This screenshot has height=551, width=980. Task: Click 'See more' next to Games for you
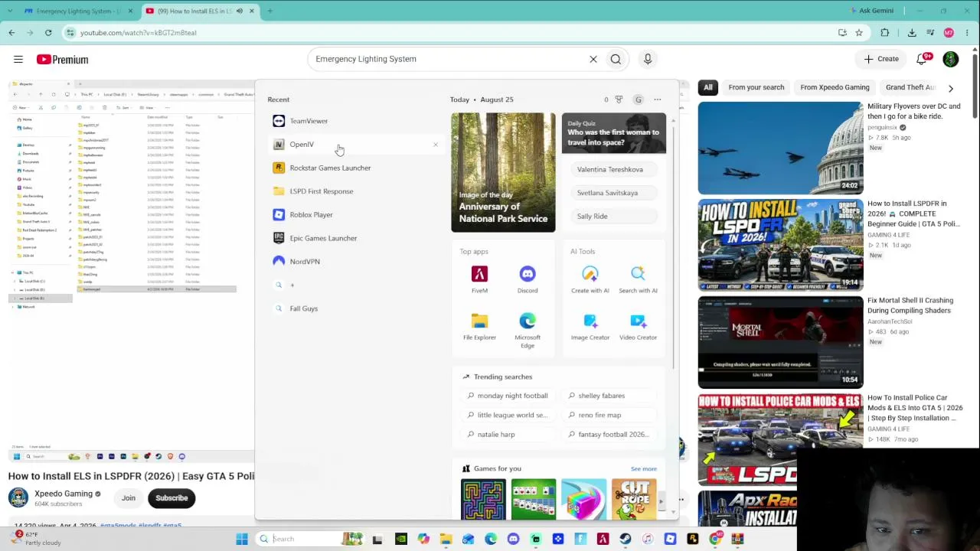tap(644, 469)
